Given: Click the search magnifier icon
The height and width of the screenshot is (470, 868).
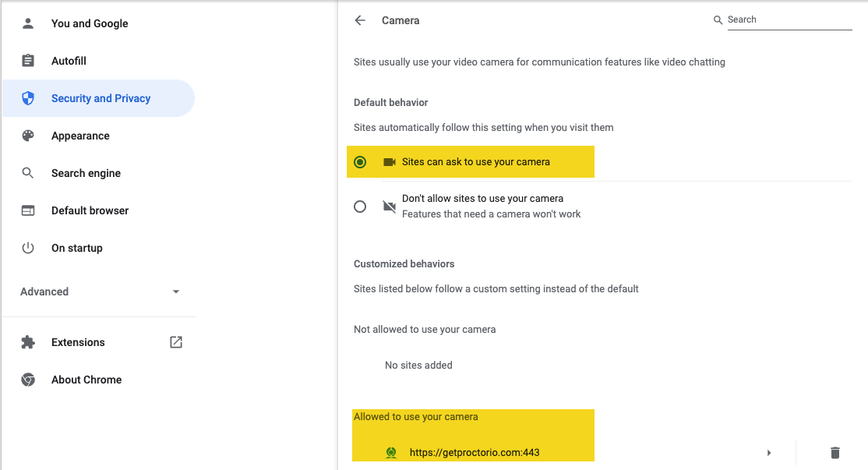Looking at the screenshot, I should pyautogui.click(x=718, y=20).
